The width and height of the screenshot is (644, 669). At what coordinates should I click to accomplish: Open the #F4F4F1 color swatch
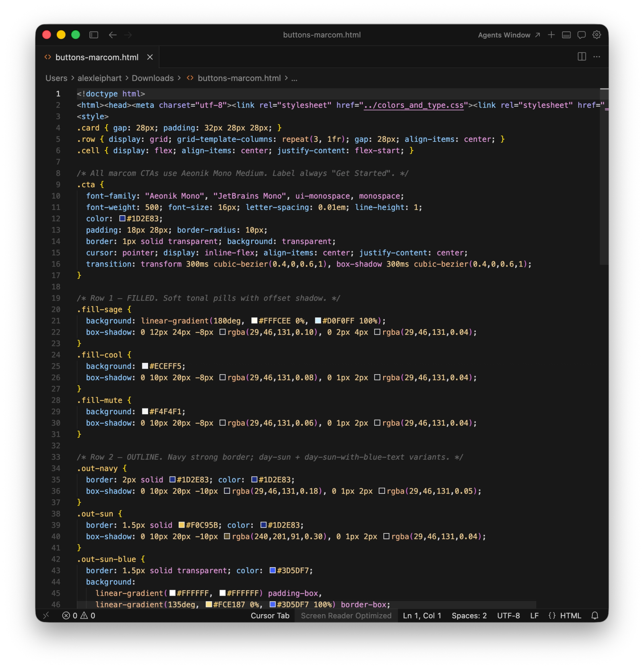(x=145, y=412)
